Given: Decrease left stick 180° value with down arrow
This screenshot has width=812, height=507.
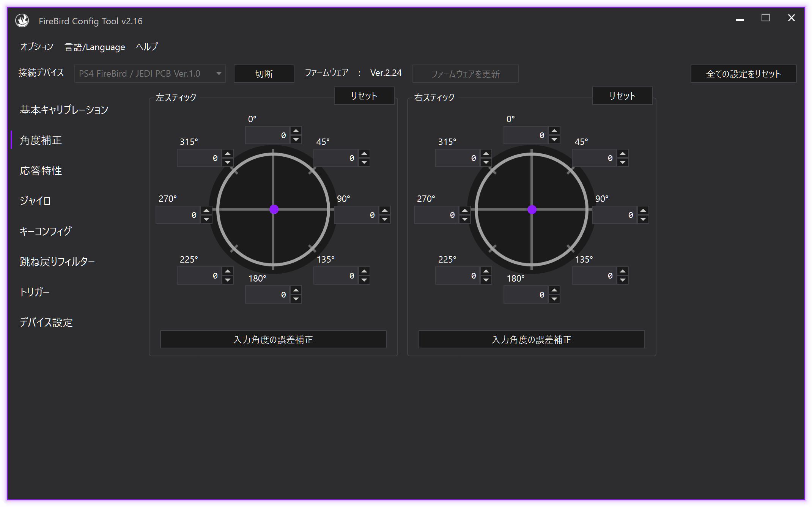Looking at the screenshot, I should click(x=296, y=299).
